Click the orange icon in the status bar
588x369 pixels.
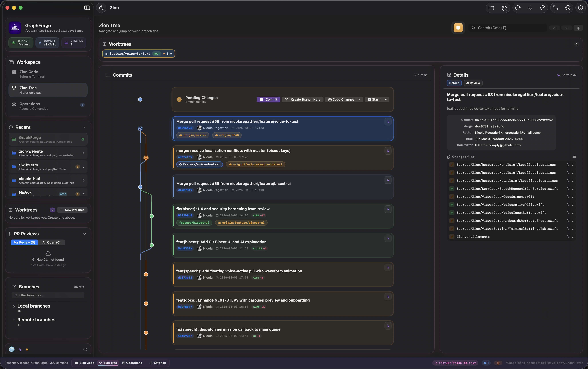pos(498,363)
